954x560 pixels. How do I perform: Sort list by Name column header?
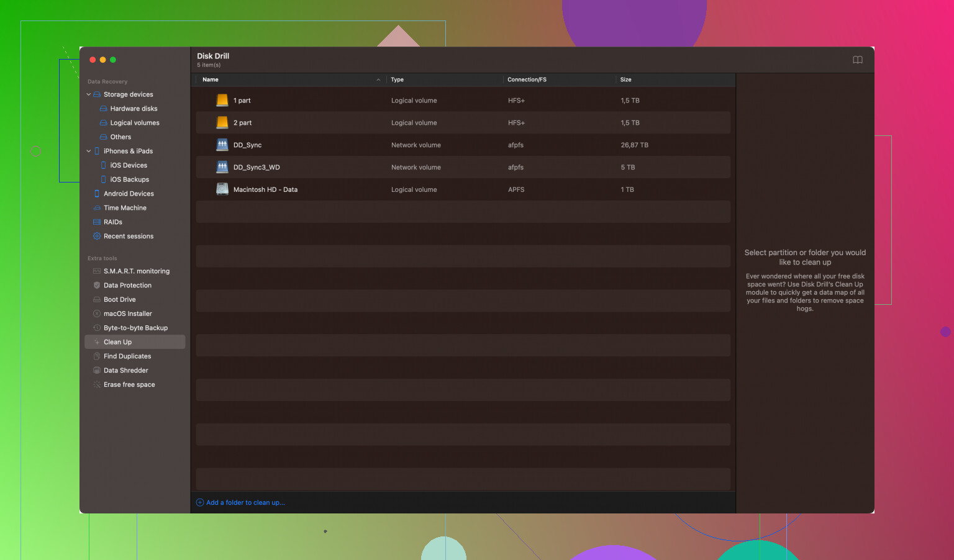[211, 79]
